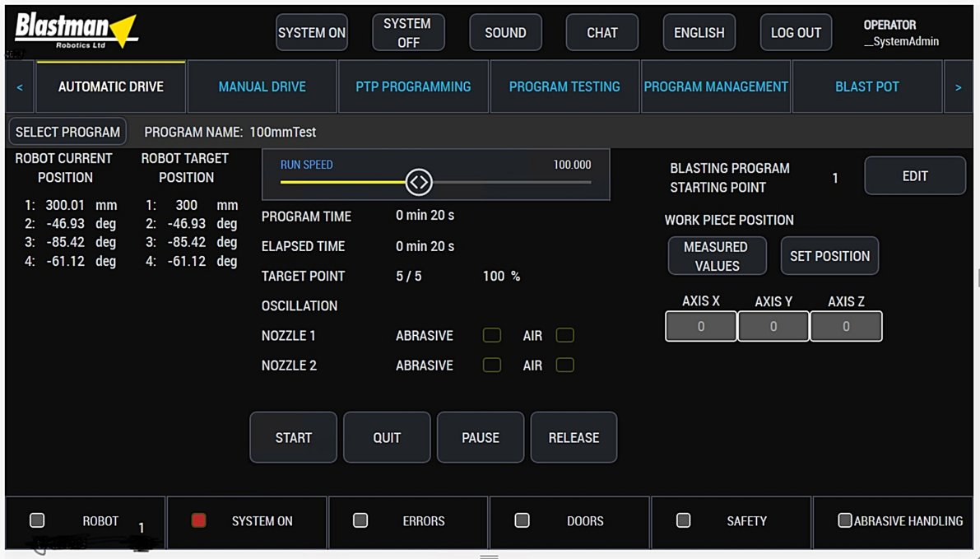Click the ROBOT status indicator
Image resolution: width=980 pixels, height=559 pixels.
[36, 519]
